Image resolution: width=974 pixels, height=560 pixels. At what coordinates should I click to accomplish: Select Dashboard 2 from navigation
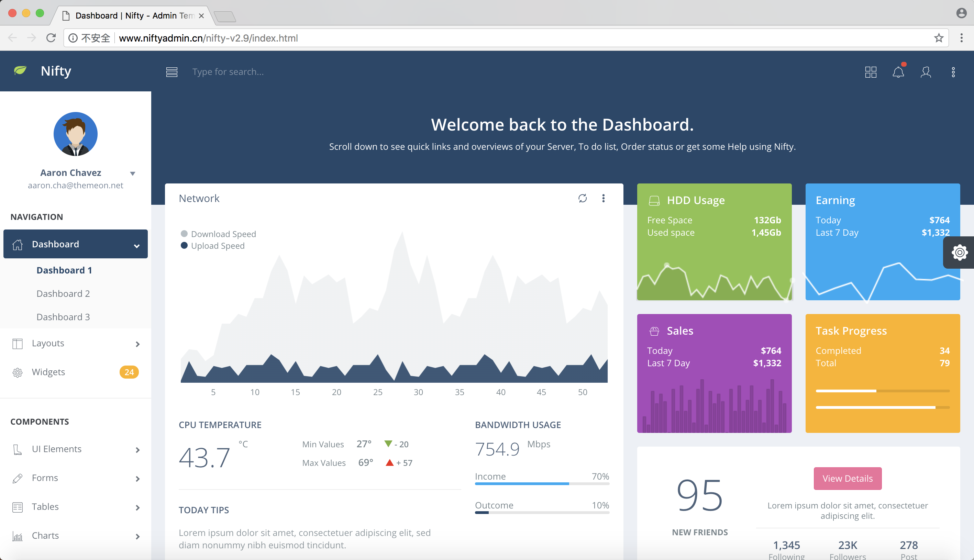pyautogui.click(x=63, y=293)
